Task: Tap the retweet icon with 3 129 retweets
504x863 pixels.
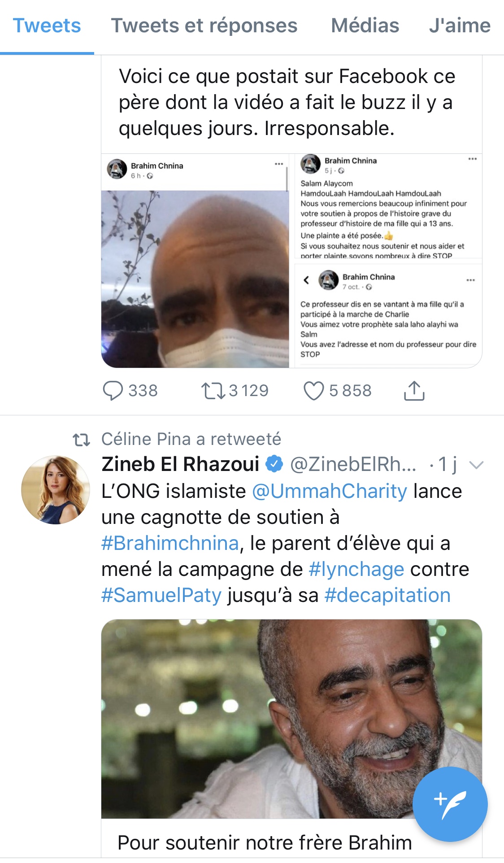Action: click(x=213, y=390)
